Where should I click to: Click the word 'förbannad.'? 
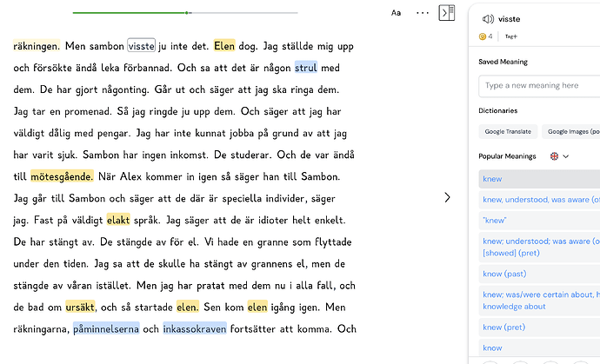tap(149, 68)
